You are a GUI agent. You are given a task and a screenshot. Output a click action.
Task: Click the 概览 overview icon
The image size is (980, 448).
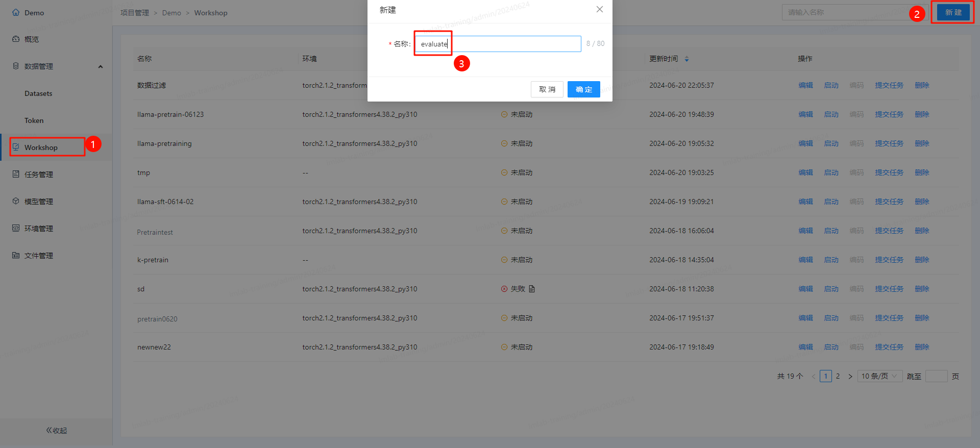point(16,39)
